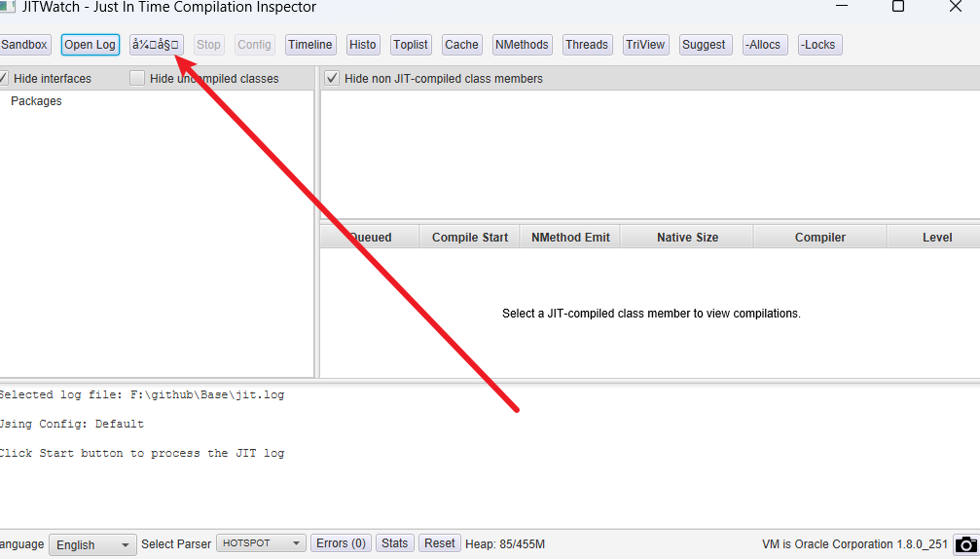
Task: Open the English language dropdown
Action: click(92, 545)
